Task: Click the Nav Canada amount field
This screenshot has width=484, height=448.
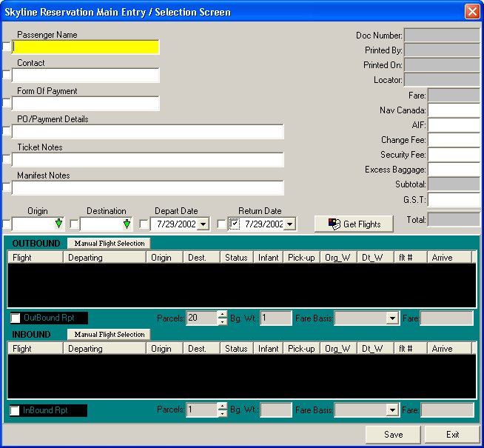Action: [x=454, y=110]
